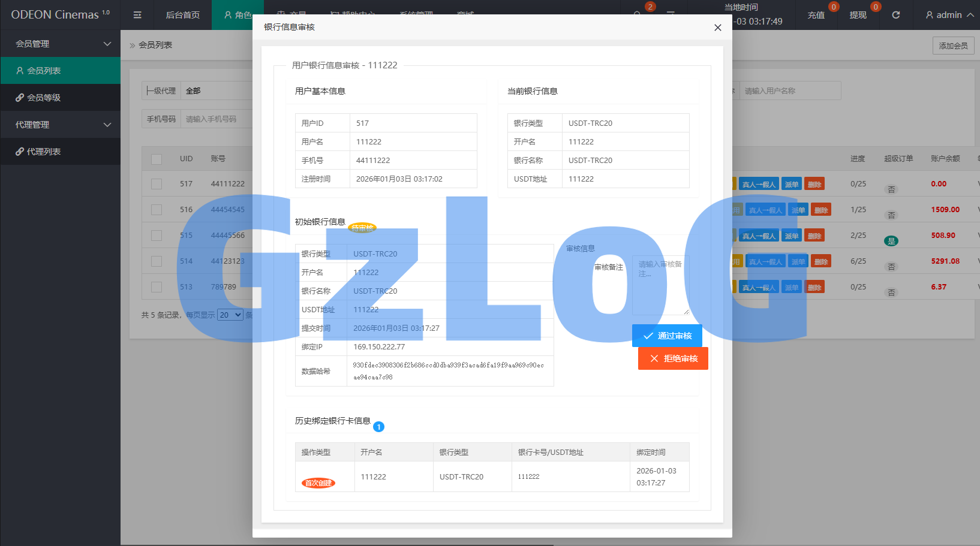Click the 首次创建 tag in history table
The width and height of the screenshot is (980, 546).
318,483
